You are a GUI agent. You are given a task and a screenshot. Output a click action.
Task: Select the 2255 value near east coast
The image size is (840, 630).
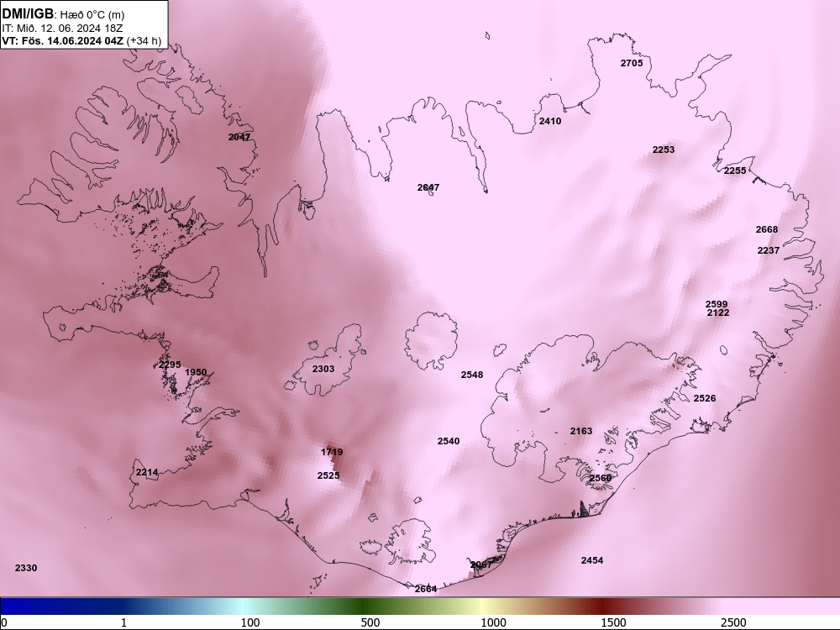point(735,171)
